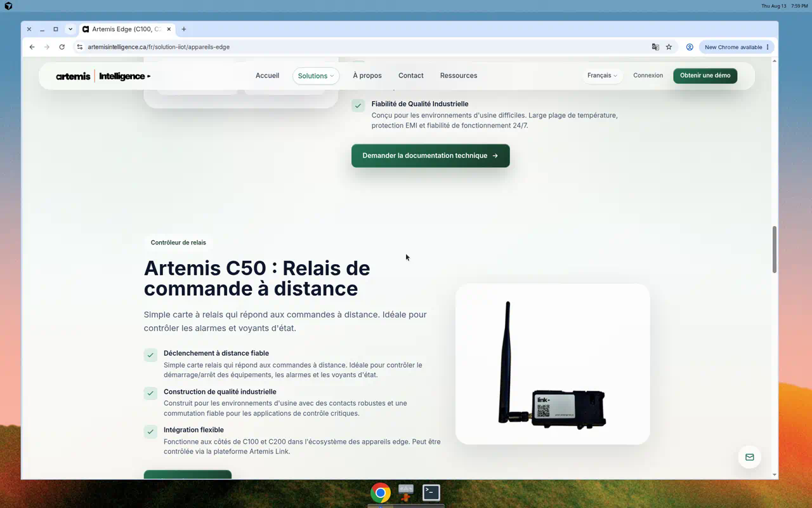Open the middle dock application icon
The height and width of the screenshot is (508, 812).
tap(406, 493)
